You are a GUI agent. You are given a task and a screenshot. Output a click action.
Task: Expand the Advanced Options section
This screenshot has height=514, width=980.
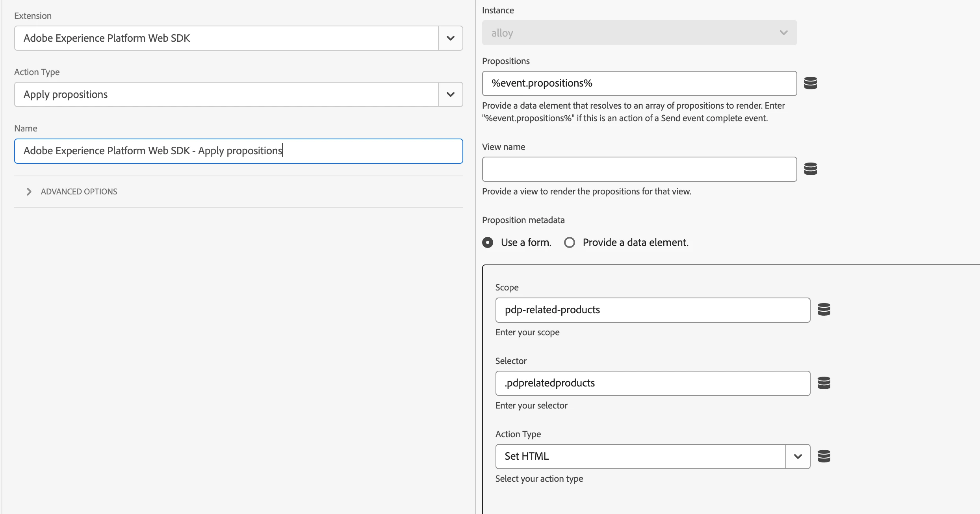pos(29,192)
